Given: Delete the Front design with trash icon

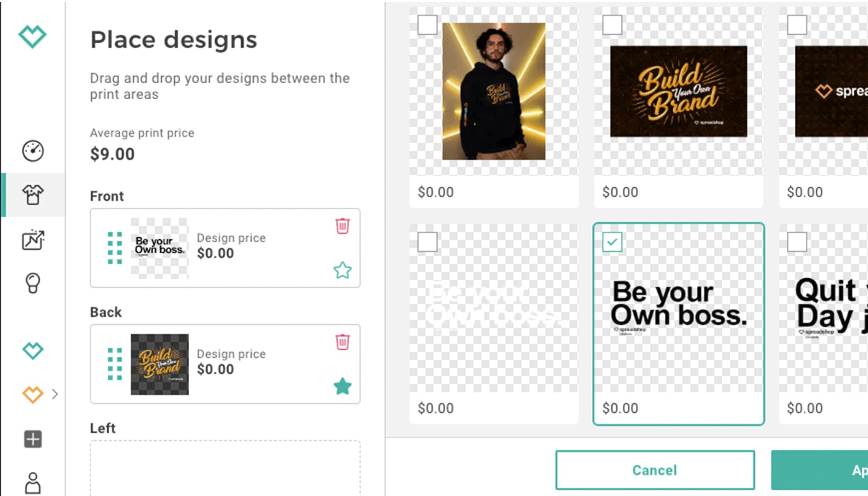Looking at the screenshot, I should coord(342,226).
